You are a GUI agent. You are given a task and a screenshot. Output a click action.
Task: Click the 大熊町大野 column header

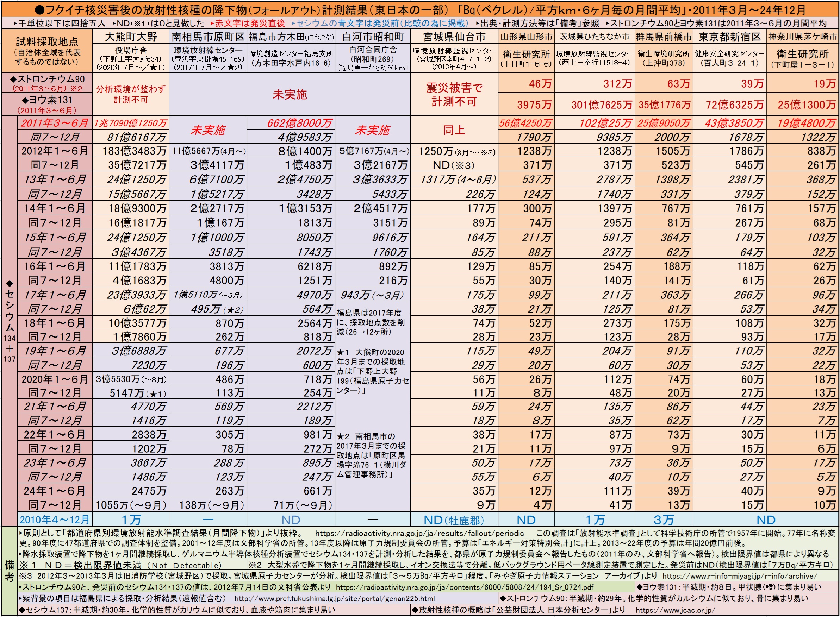[x=131, y=37]
